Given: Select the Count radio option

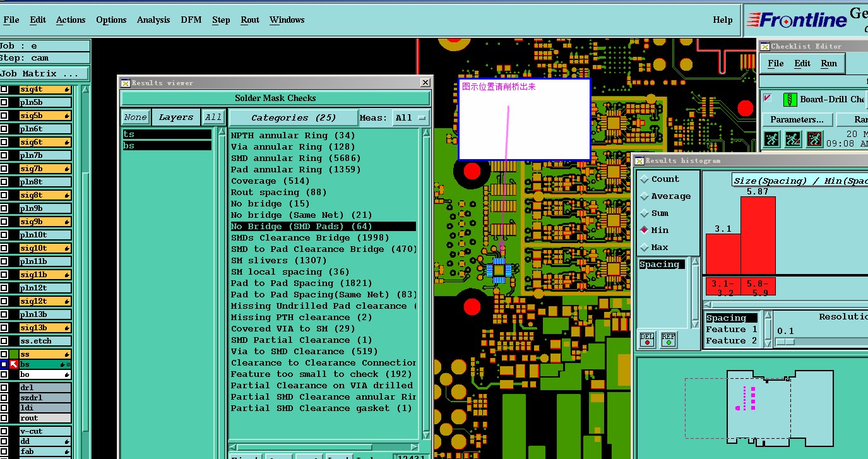Looking at the screenshot, I should point(645,179).
